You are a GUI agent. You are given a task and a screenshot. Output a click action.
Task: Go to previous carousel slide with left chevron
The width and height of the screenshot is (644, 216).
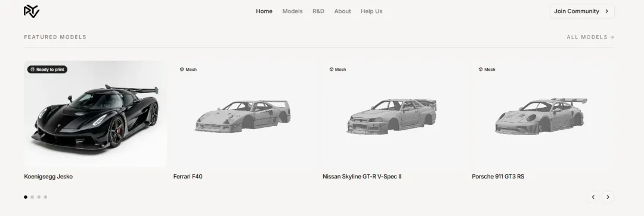pos(593,197)
